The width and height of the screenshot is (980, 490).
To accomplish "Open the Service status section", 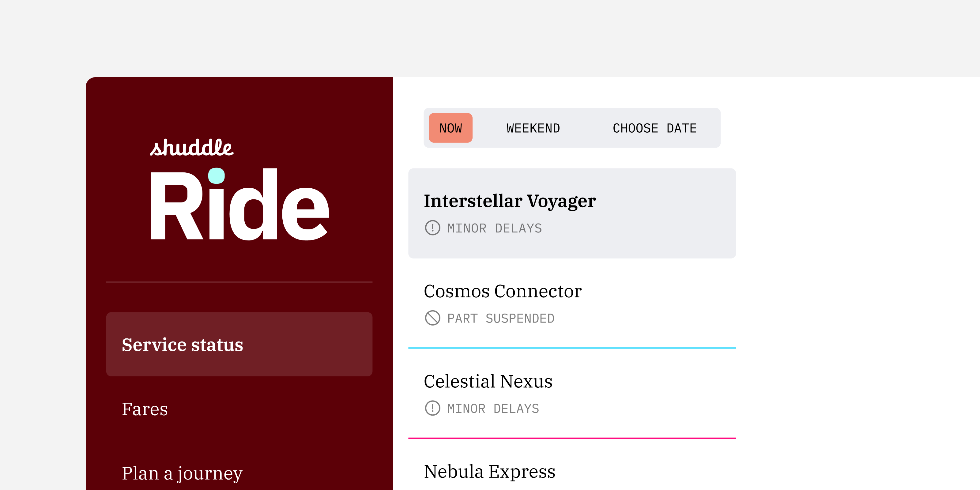I will point(239,344).
